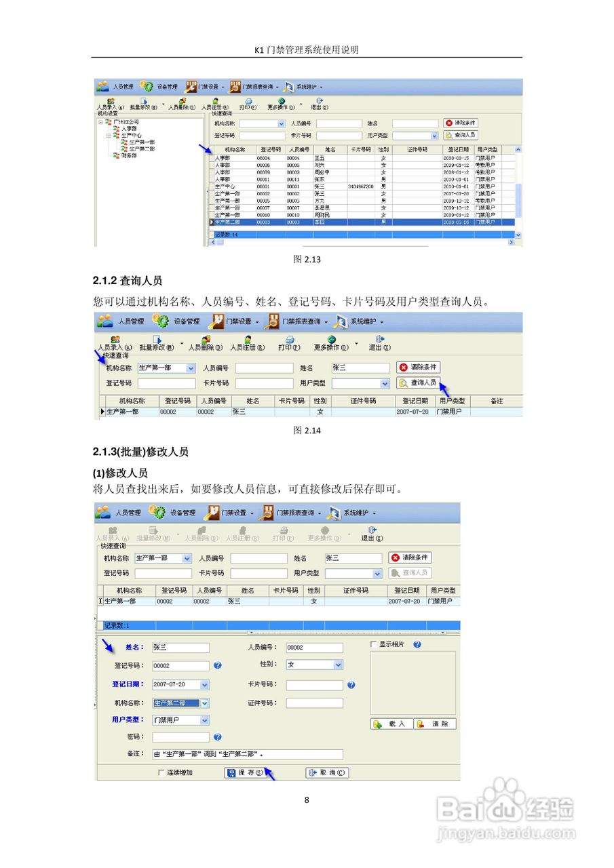Select 人事部 node in organization tree
Image resolution: width=614 pixels, height=868 pixels.
point(125,129)
